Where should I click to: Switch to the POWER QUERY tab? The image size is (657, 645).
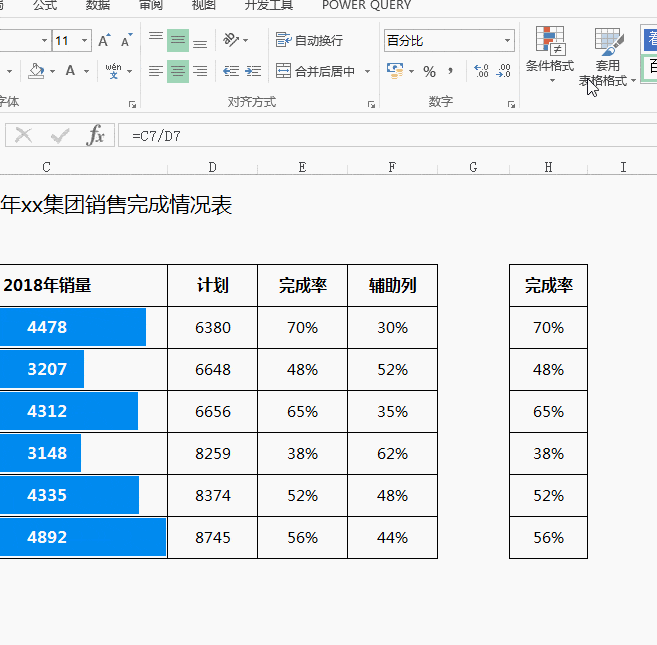(x=366, y=5)
